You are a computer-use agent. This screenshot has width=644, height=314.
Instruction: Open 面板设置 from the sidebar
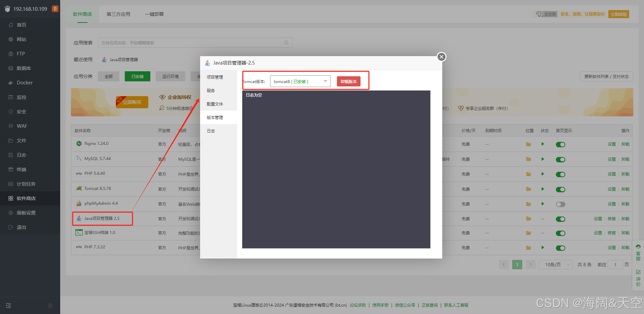26,212
